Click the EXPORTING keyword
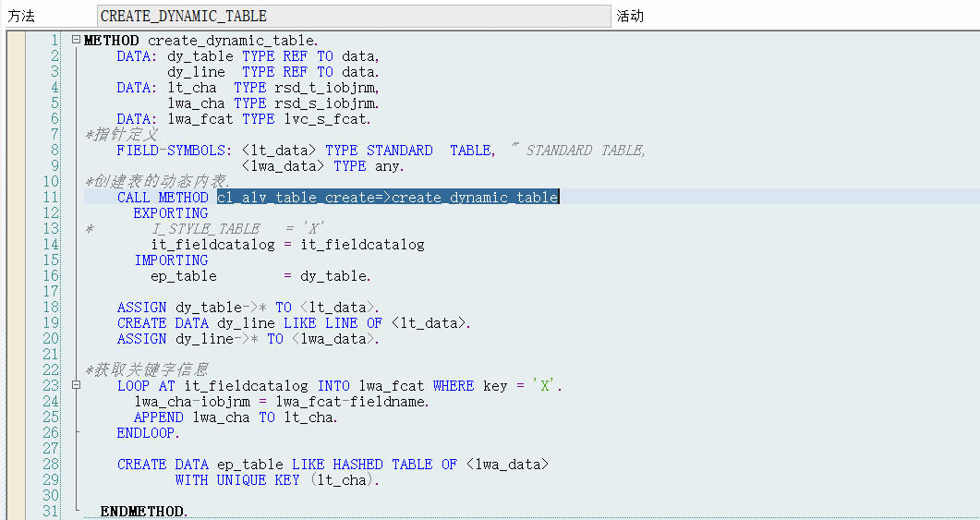Image resolution: width=980 pixels, height=520 pixels. pyautogui.click(x=171, y=213)
